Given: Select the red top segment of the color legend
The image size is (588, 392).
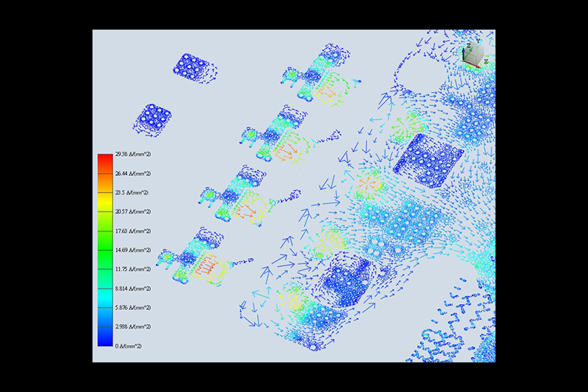Looking at the screenshot, I should click(105, 163).
